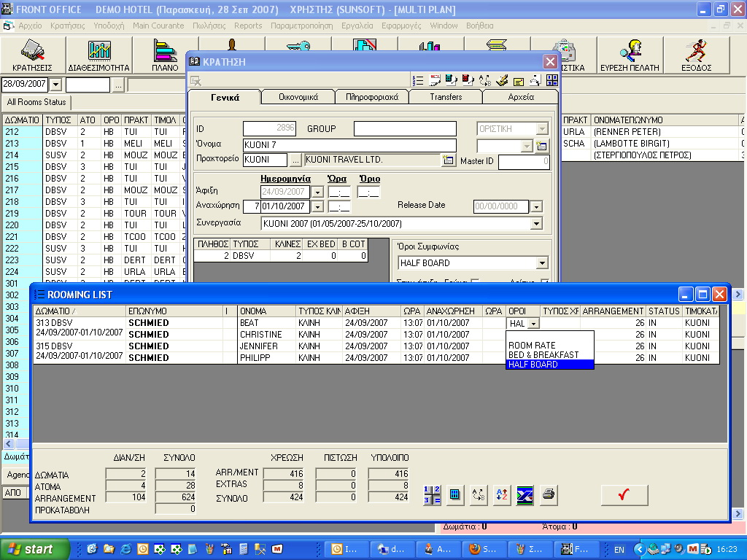Open the Reports menu
This screenshot has width=747, height=560.
[x=248, y=26]
